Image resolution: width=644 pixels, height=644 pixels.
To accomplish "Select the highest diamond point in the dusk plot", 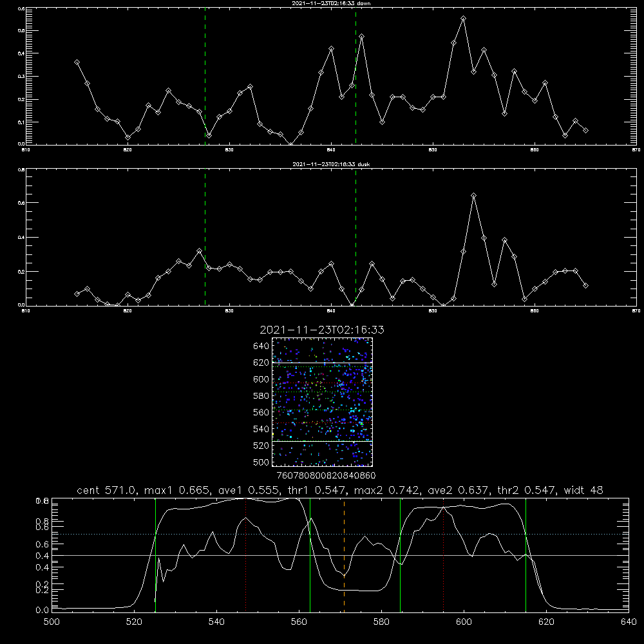I will pyautogui.click(x=473, y=196).
